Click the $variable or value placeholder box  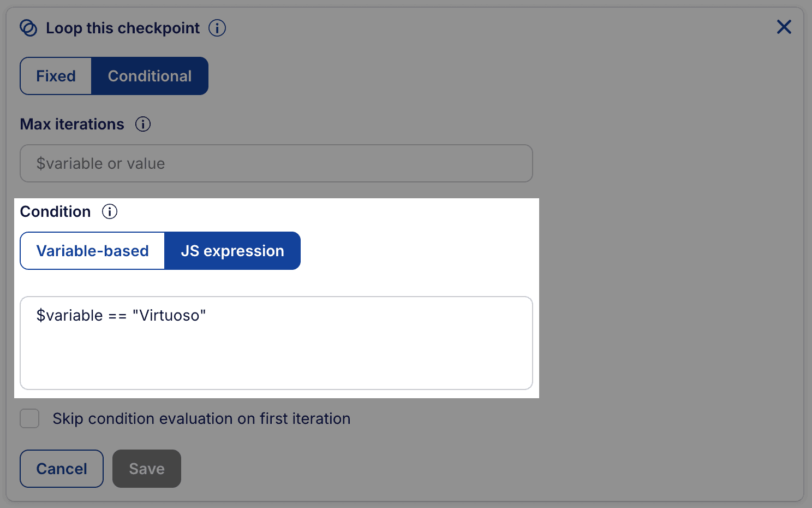[276, 163]
